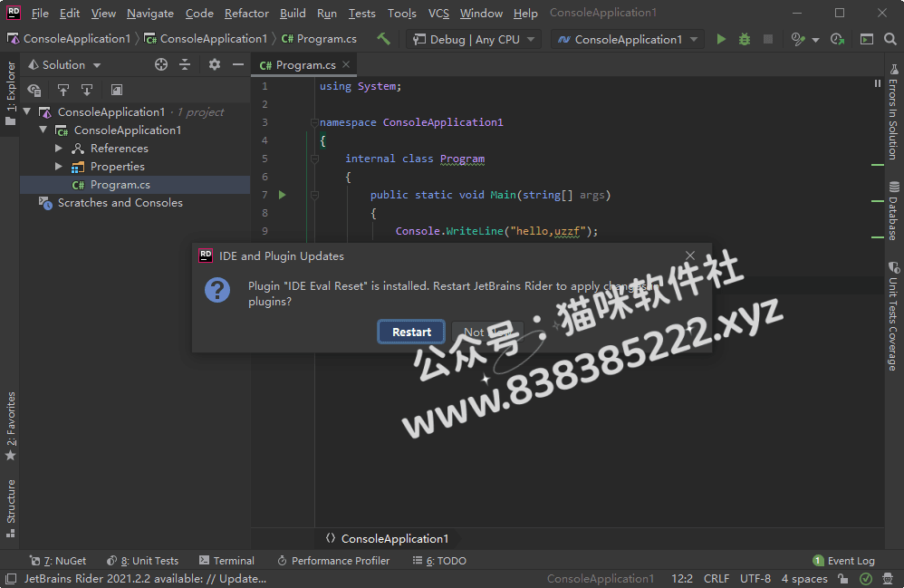Collapse all nodes in Solution panel
This screenshot has width=904, height=588.
tap(185, 64)
